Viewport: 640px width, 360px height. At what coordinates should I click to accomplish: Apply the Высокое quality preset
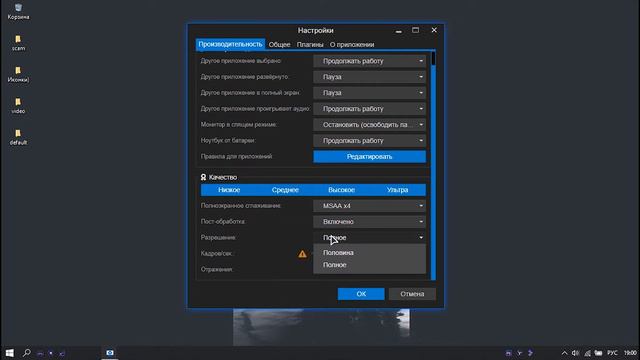(341, 190)
